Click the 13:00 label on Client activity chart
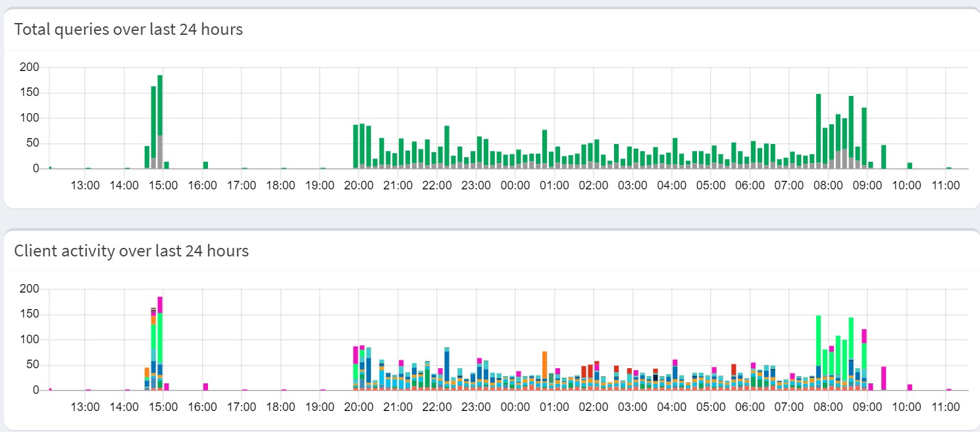 [x=85, y=407]
